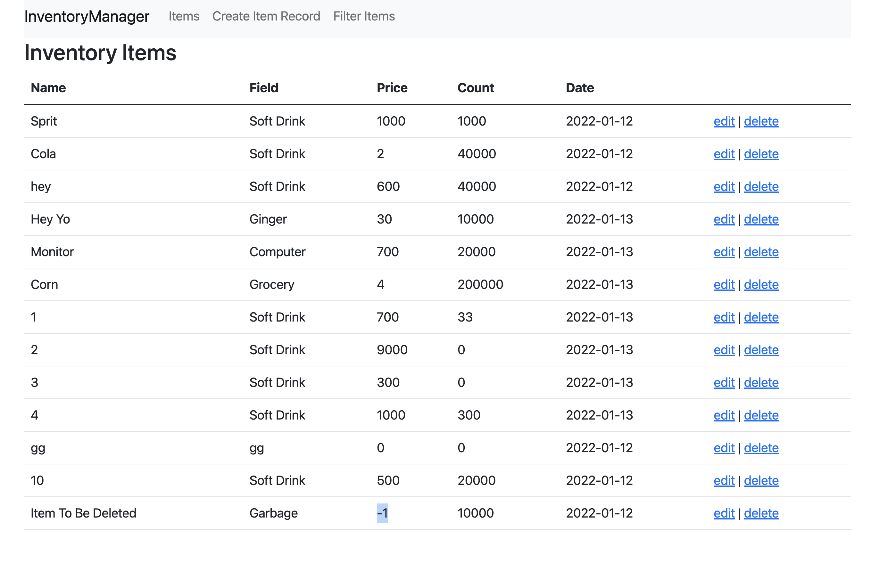Click the Price column header
This screenshot has width=871, height=588.
pyautogui.click(x=392, y=88)
